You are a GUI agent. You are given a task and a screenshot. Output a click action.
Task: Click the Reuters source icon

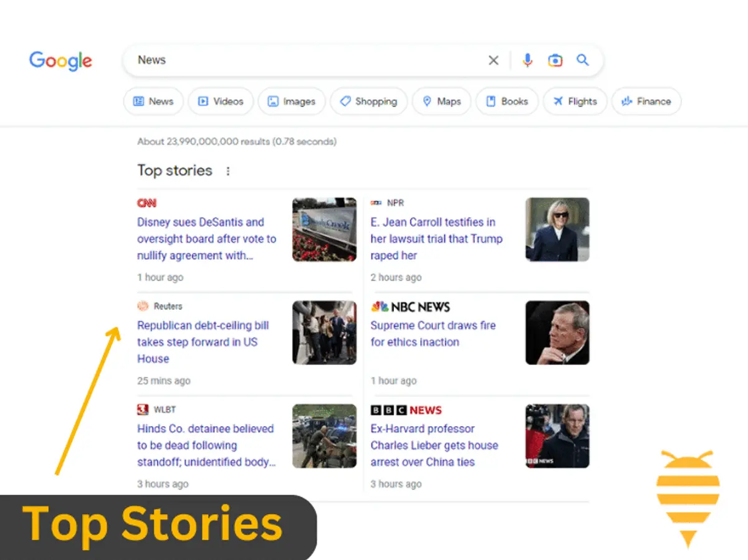click(143, 306)
